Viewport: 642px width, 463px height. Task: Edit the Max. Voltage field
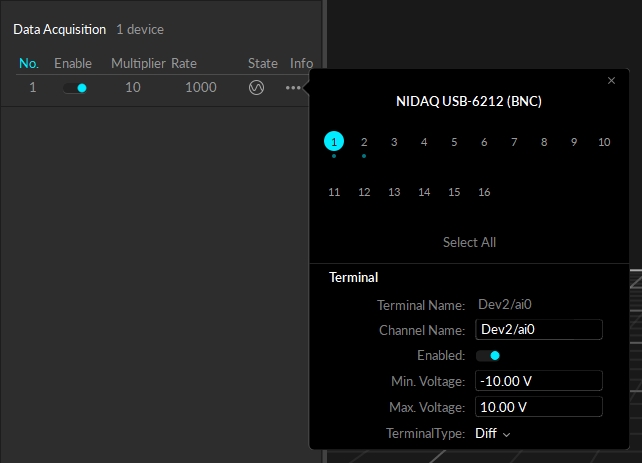point(539,407)
